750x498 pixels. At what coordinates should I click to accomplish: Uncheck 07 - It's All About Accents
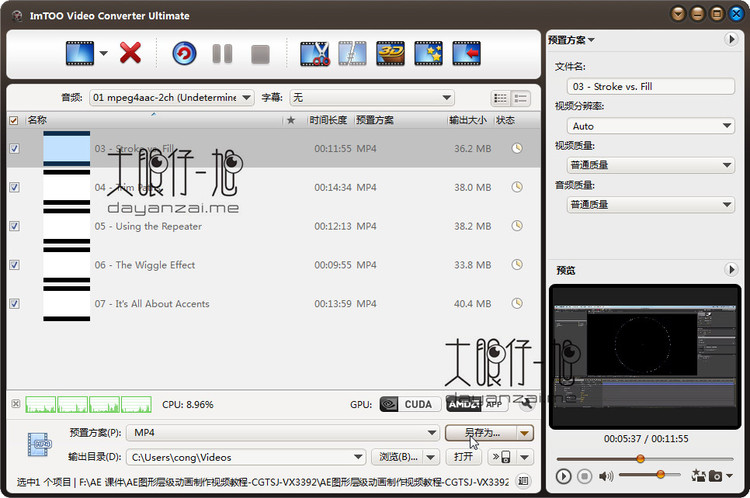point(14,303)
